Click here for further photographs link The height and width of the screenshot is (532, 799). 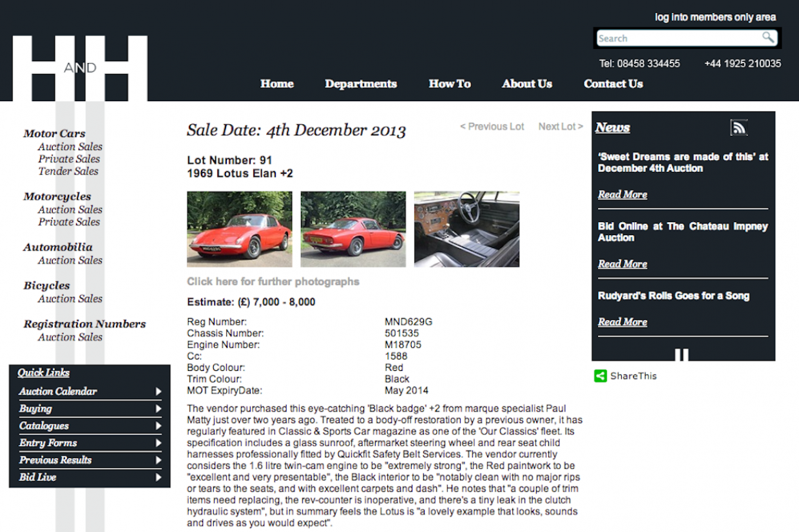tap(273, 281)
